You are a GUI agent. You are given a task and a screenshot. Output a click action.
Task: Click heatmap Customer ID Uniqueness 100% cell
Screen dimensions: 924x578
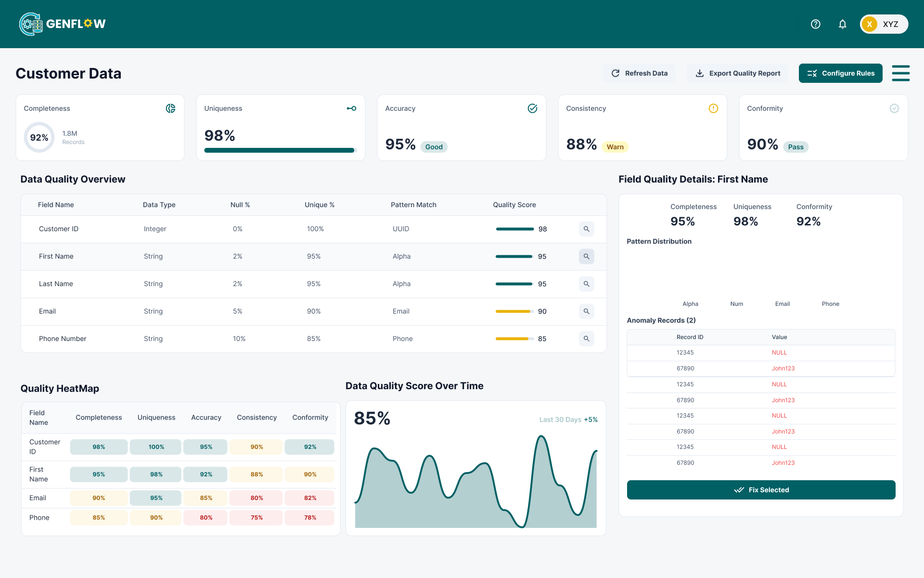click(156, 447)
